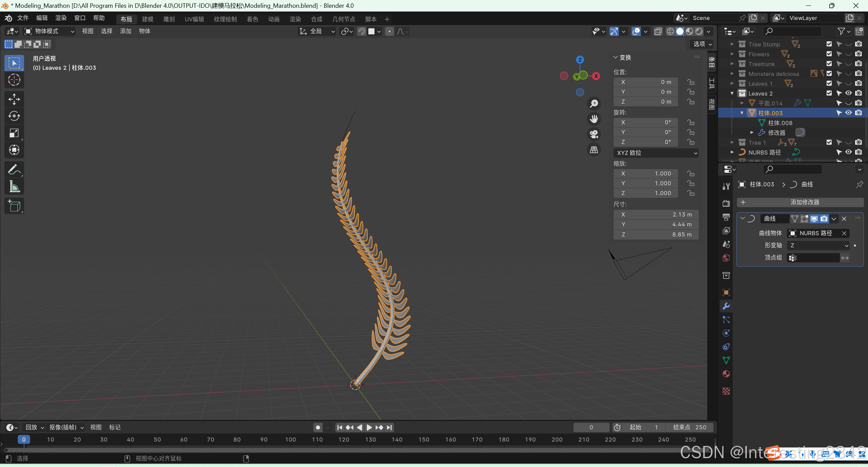Select the Measure tool

14,186
